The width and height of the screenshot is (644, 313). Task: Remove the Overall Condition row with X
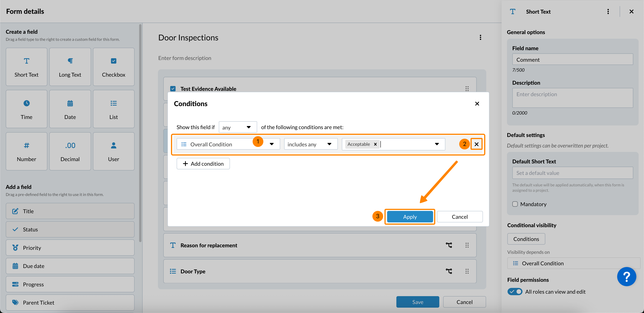coord(476,144)
